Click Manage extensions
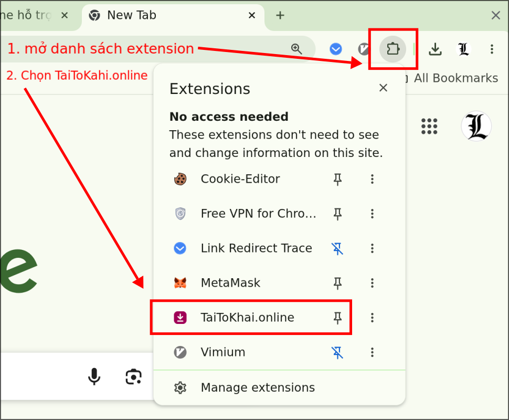Viewport: 509px width, 420px height. pos(279,387)
